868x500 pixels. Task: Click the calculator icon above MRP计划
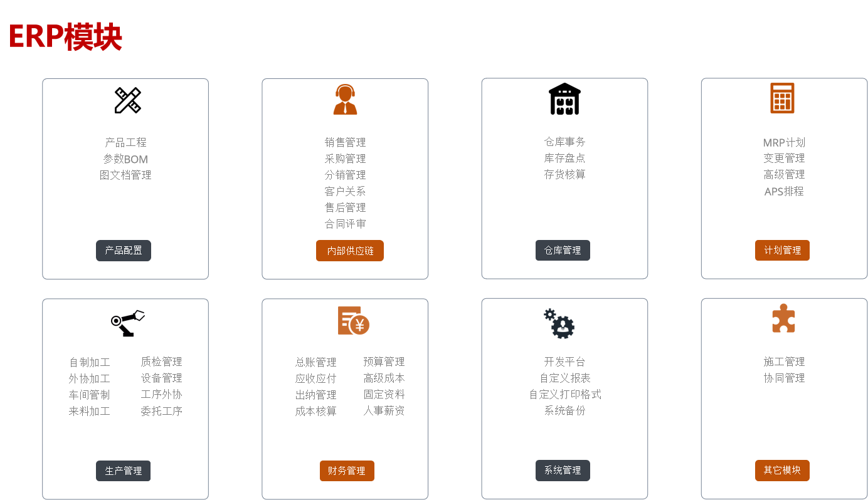point(783,98)
